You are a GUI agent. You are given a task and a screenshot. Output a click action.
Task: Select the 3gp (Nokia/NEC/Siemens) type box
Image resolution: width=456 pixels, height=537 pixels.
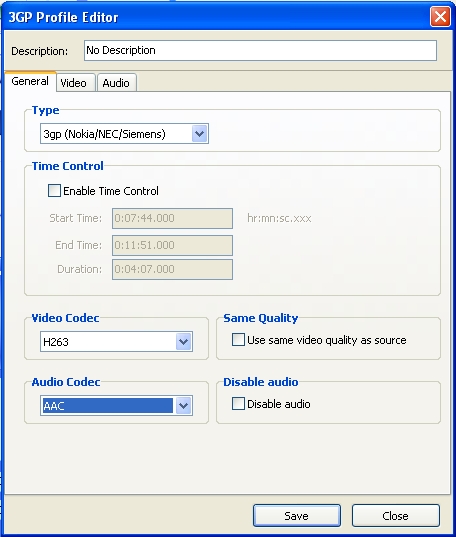point(124,134)
